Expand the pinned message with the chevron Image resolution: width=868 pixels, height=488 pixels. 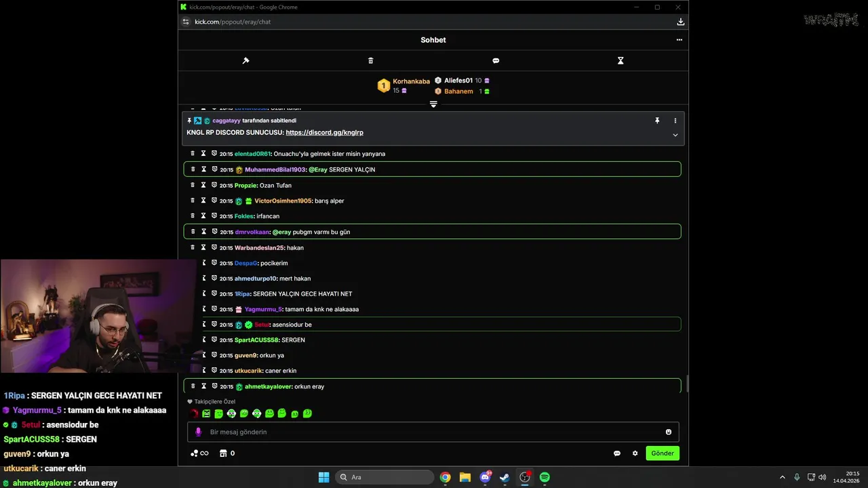[675, 135]
